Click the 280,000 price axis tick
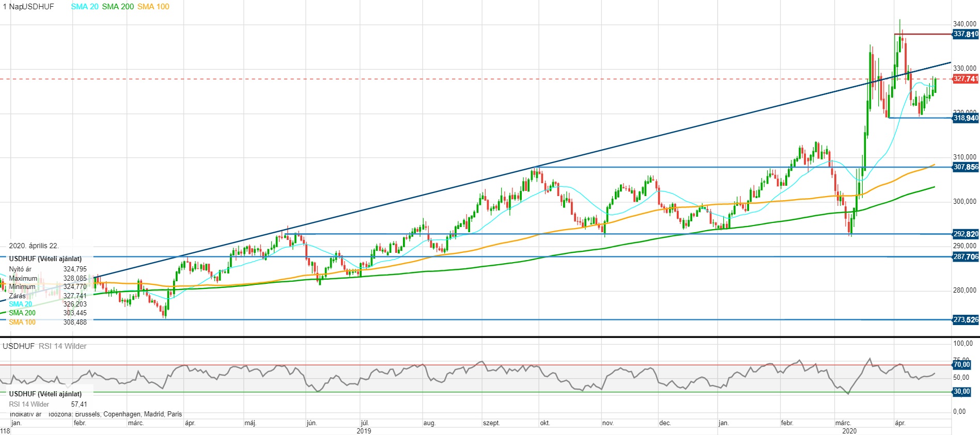 [x=965, y=291]
